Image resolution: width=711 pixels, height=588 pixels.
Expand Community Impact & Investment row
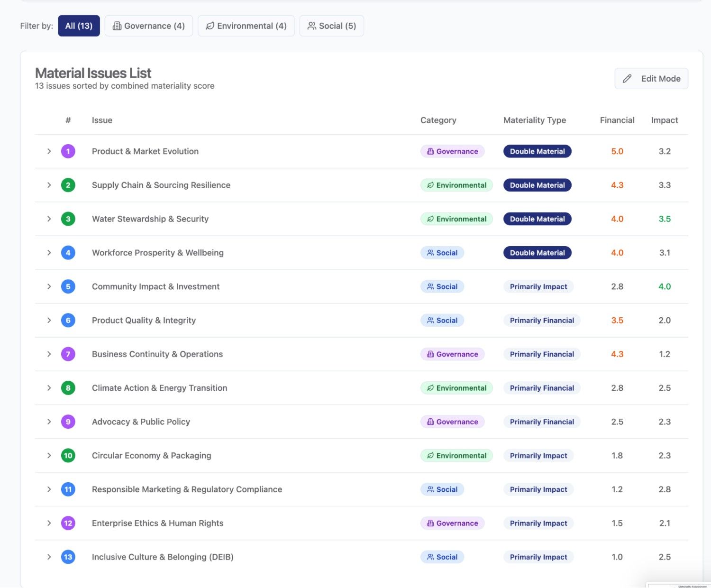coord(49,286)
